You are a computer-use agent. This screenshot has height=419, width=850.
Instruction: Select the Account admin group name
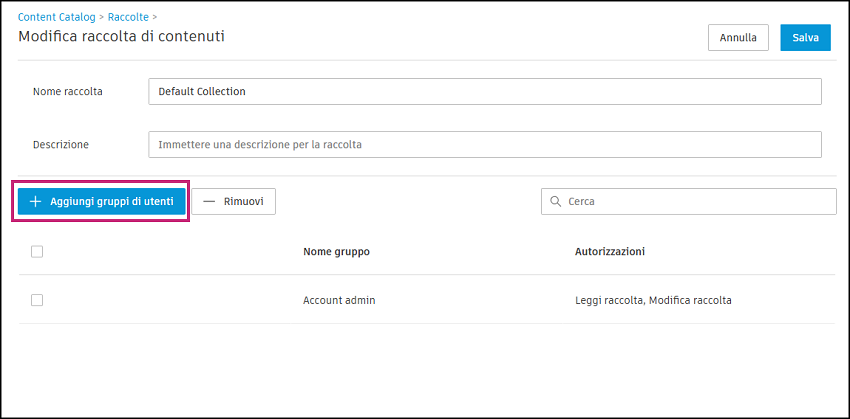click(x=339, y=300)
